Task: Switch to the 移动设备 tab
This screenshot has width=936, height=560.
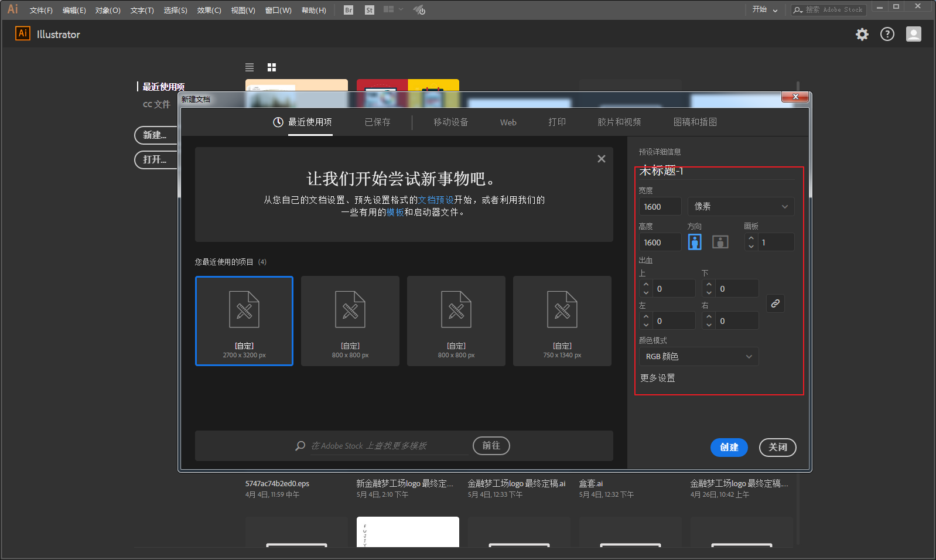Action: [450, 122]
